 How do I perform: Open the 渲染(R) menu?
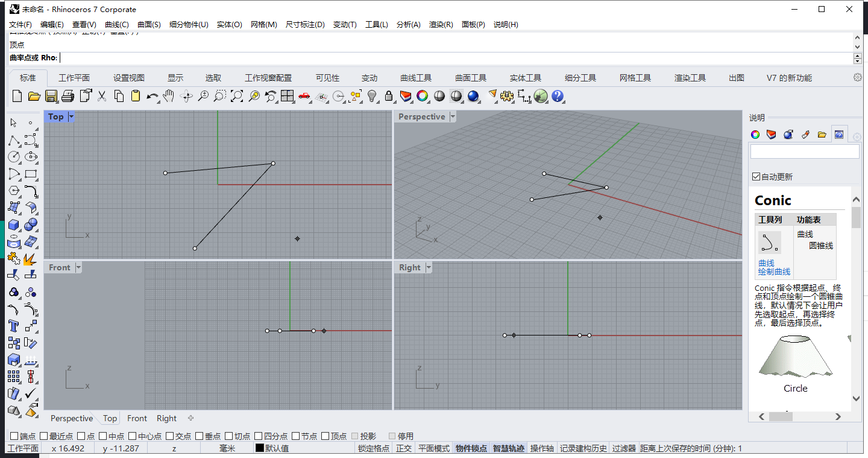[441, 24]
